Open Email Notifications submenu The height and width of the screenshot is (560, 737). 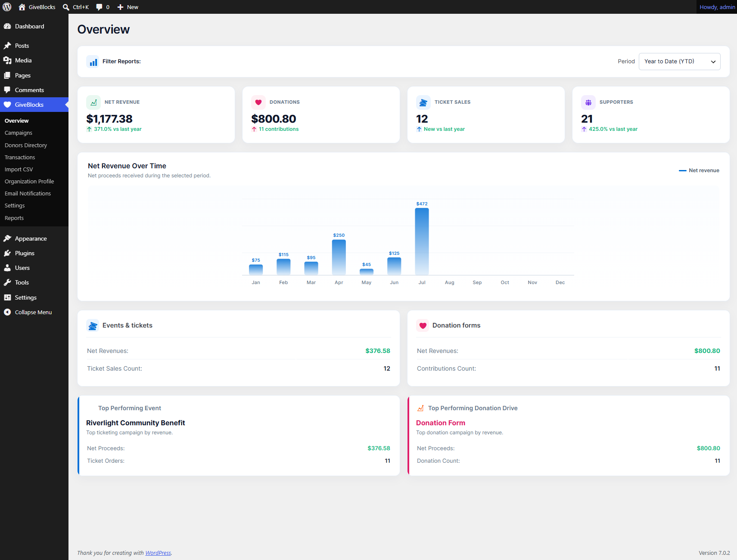(x=28, y=194)
